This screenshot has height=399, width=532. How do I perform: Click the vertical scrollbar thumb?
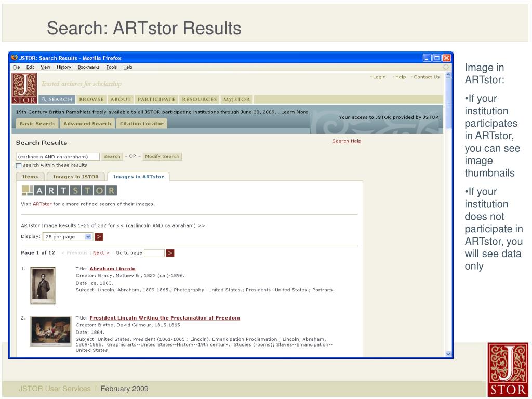pyautogui.click(x=448, y=103)
